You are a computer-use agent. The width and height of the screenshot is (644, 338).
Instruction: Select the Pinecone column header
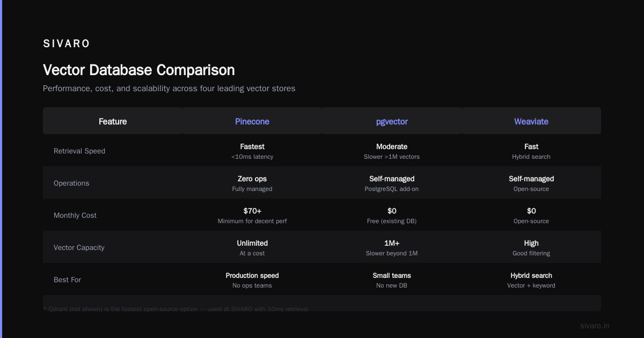[252, 121]
